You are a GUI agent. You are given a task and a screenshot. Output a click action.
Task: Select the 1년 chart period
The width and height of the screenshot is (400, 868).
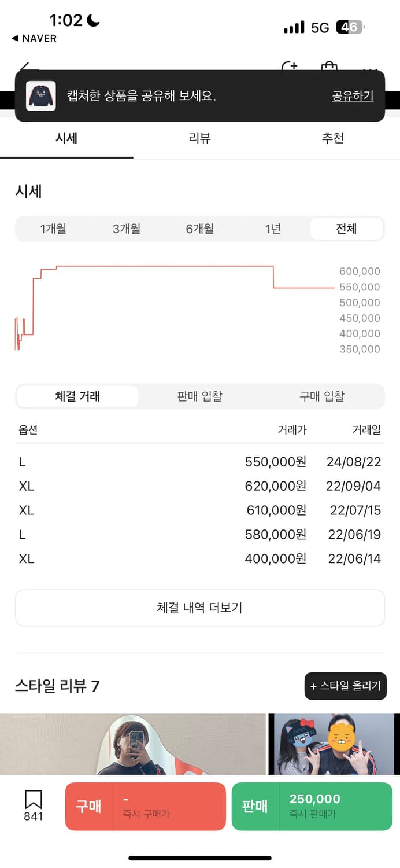point(273,229)
